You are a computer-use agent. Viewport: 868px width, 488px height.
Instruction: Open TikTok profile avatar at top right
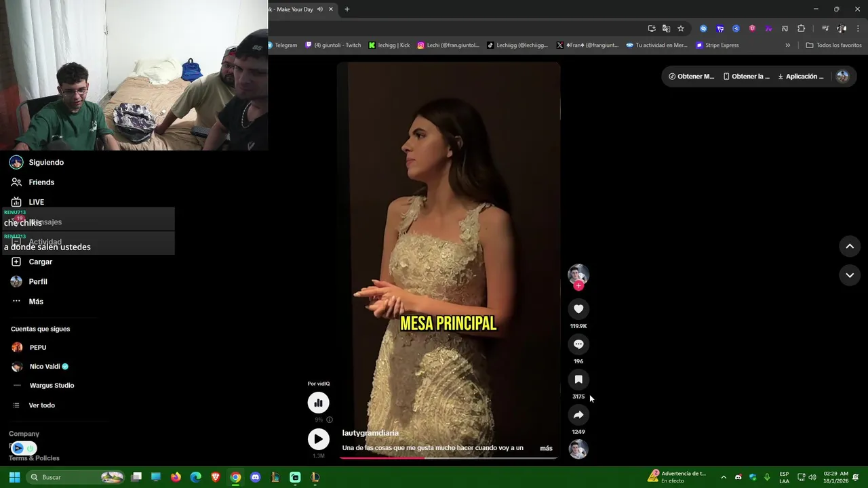[843, 77]
